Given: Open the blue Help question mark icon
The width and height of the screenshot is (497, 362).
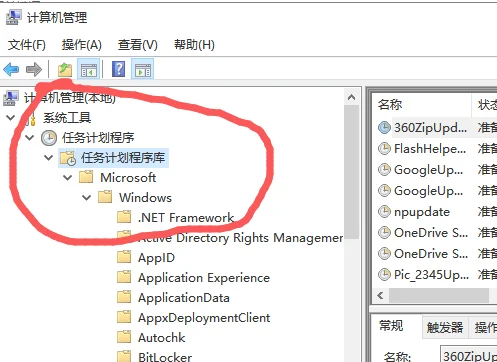Looking at the screenshot, I should [118, 69].
